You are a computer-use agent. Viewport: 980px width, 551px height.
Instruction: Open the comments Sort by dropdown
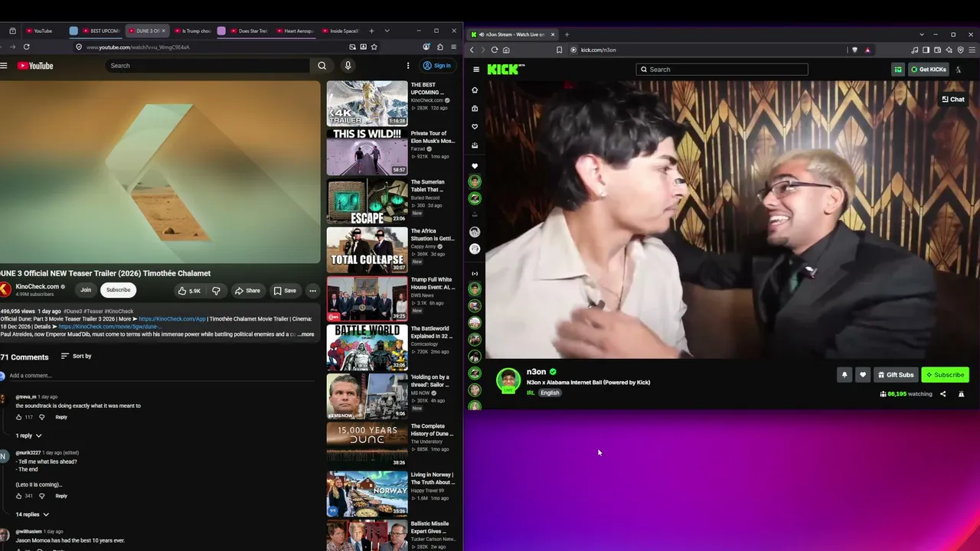[76, 356]
